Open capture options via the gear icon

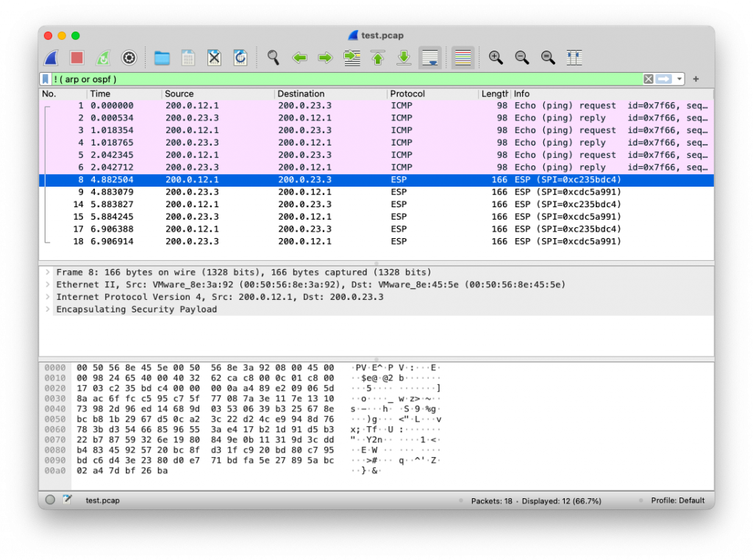(x=129, y=57)
